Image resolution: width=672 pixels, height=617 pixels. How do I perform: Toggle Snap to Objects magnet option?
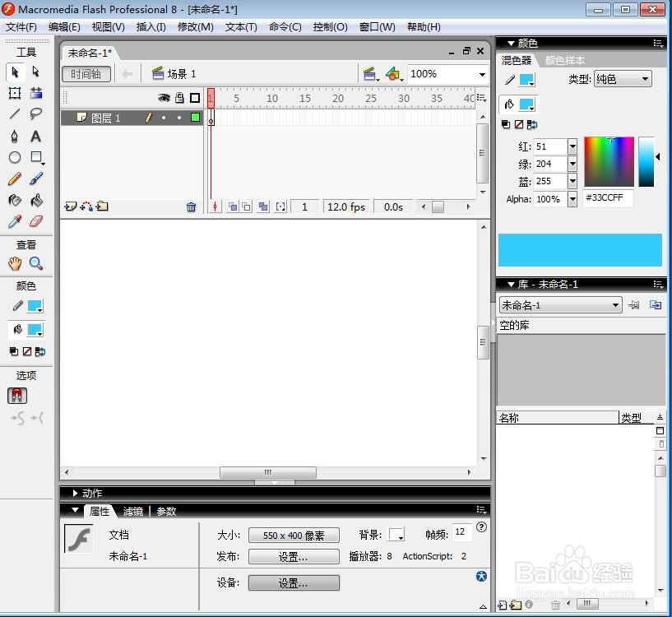[17, 396]
